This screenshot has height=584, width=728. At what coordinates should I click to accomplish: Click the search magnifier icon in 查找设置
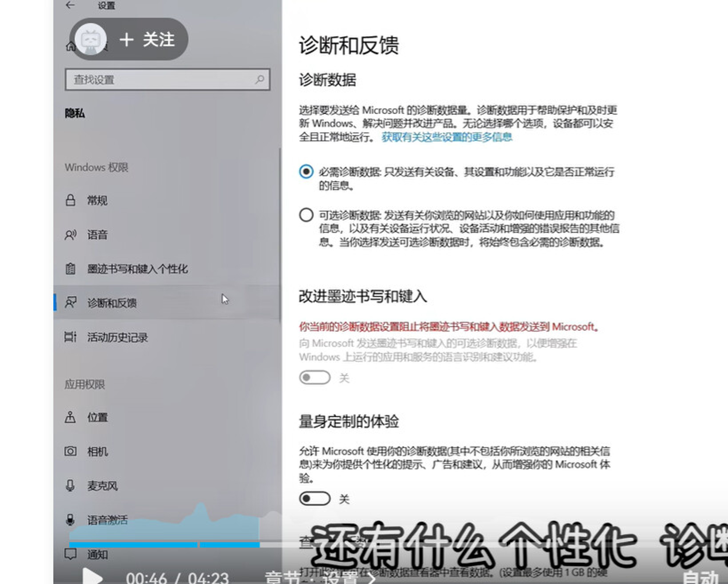click(260, 79)
